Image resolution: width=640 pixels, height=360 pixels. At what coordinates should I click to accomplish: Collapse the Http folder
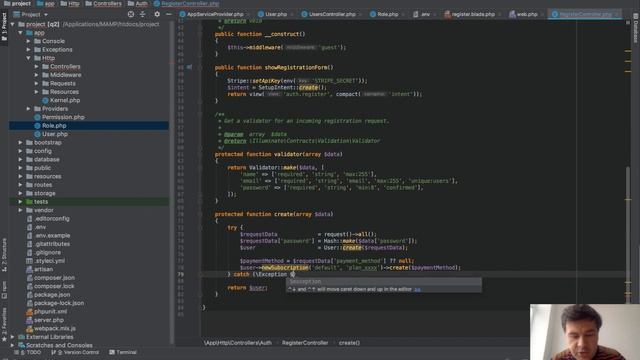point(29,58)
